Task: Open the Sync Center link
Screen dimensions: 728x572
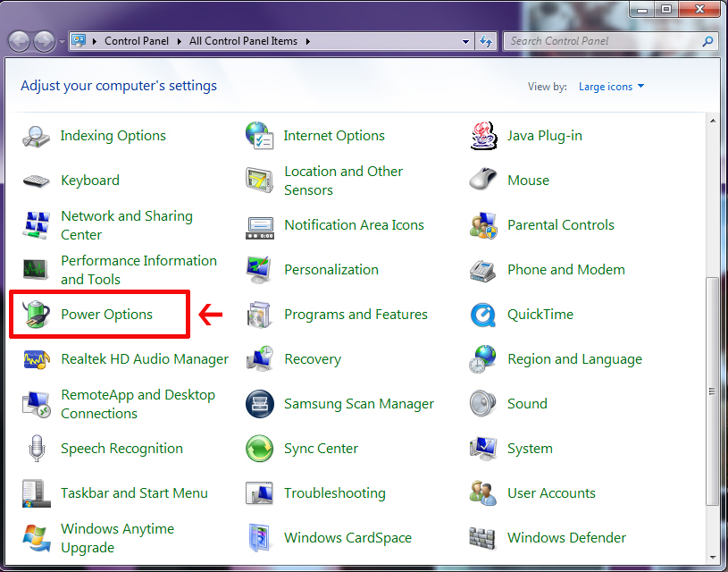Action: point(321,449)
